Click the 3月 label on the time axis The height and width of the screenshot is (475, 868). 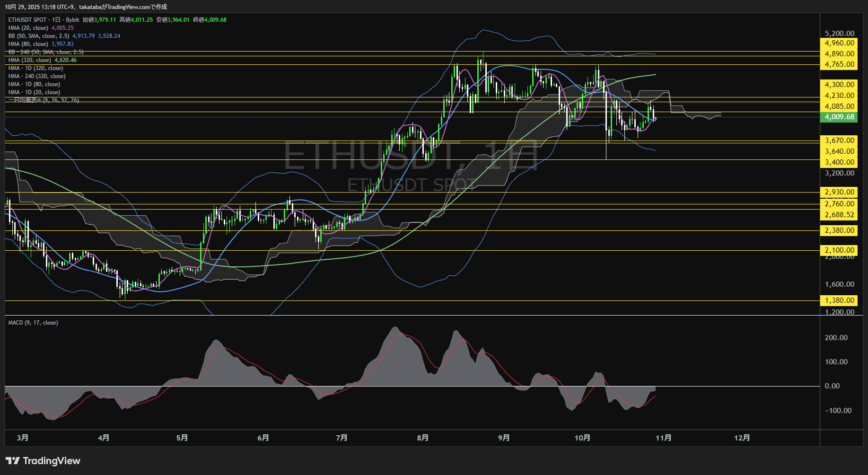22,438
